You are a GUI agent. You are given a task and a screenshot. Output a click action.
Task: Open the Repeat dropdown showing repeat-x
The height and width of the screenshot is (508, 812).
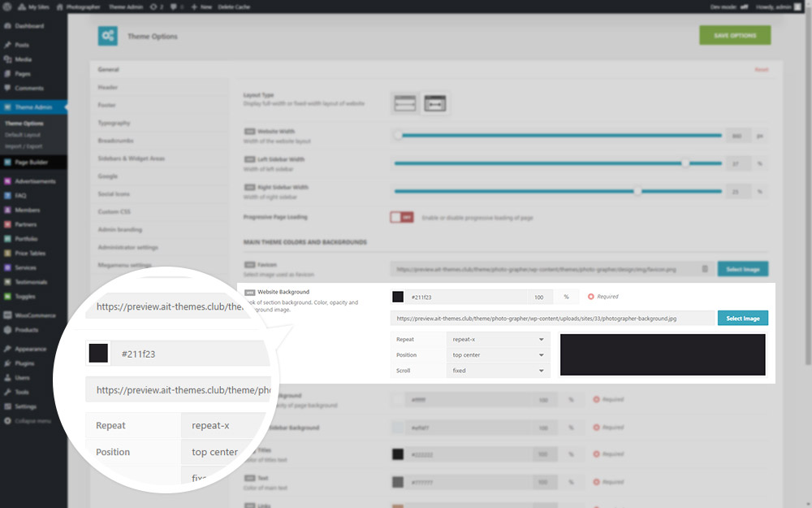tap(498, 340)
